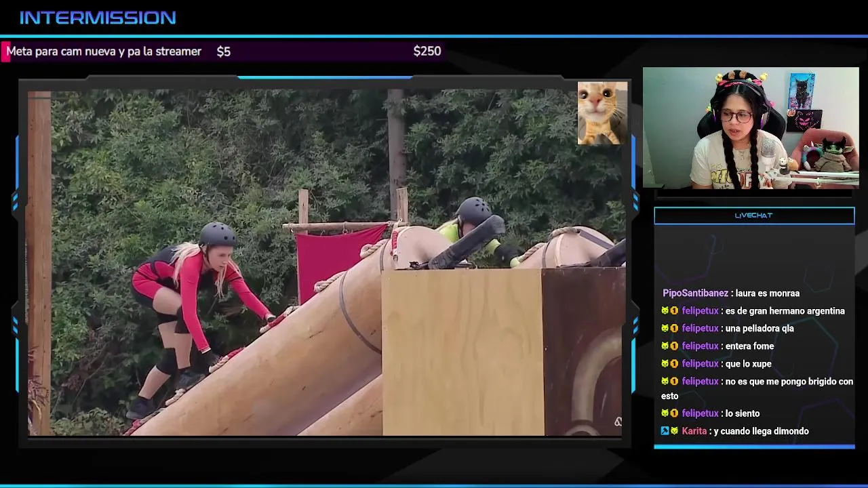Click the $5 current donation amount
868x488 pixels.
point(224,52)
